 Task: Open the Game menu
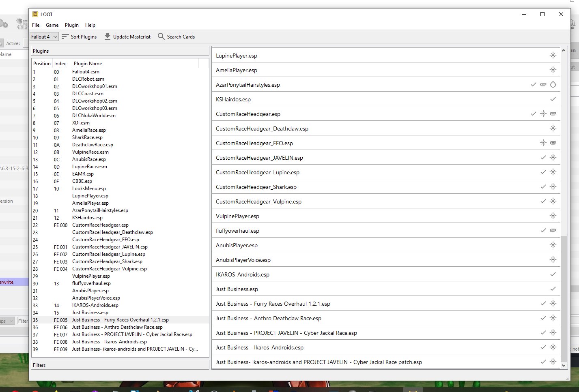pos(52,25)
